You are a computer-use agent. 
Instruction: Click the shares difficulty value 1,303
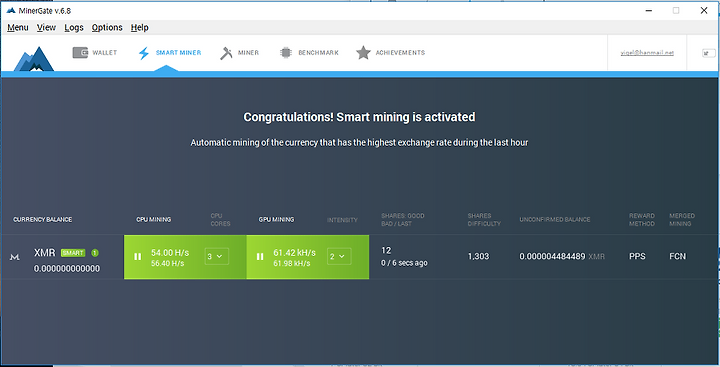[x=478, y=256]
